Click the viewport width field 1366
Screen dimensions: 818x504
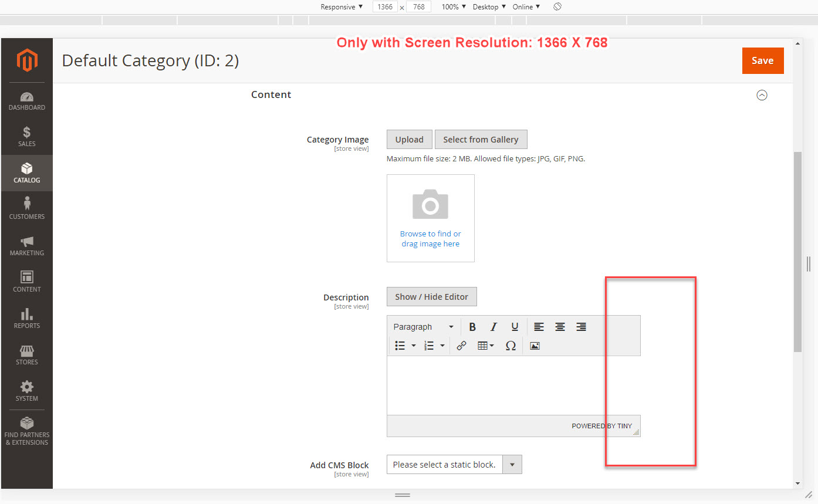tap(385, 7)
